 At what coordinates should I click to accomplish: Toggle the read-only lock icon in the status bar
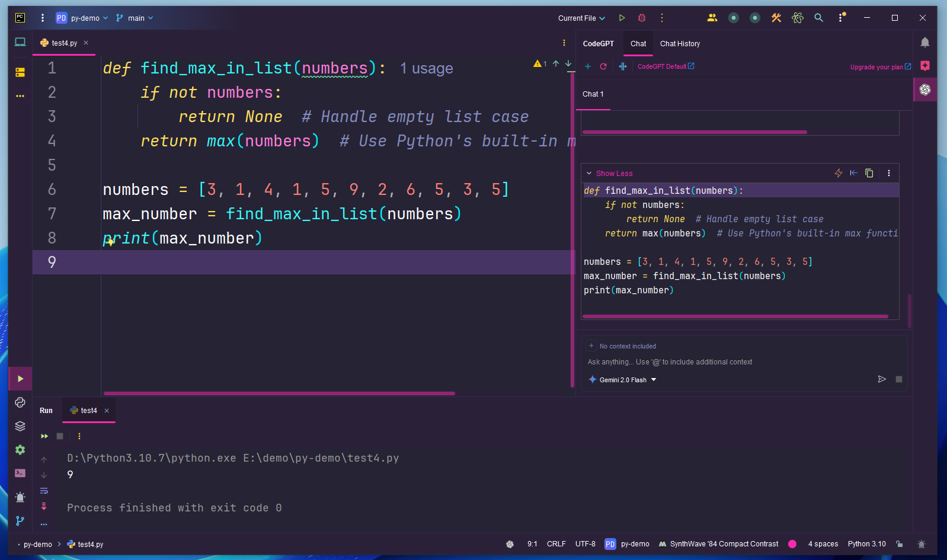[x=899, y=544]
